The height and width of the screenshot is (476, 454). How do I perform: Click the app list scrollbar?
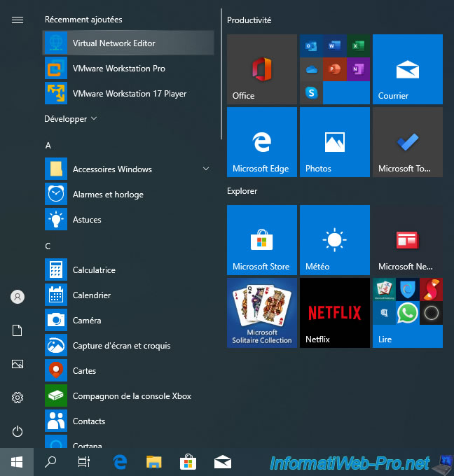tap(221, 74)
